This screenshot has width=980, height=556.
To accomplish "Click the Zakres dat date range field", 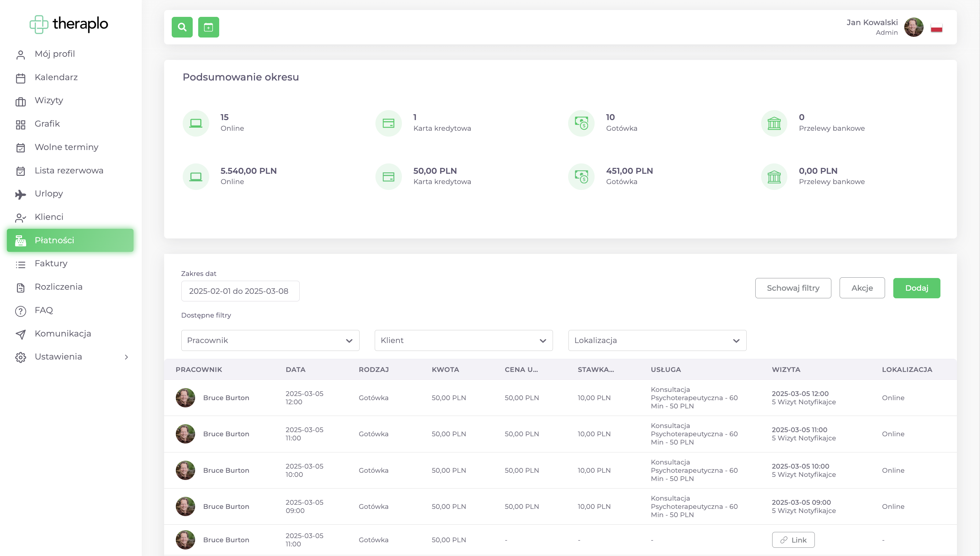I will pyautogui.click(x=240, y=291).
